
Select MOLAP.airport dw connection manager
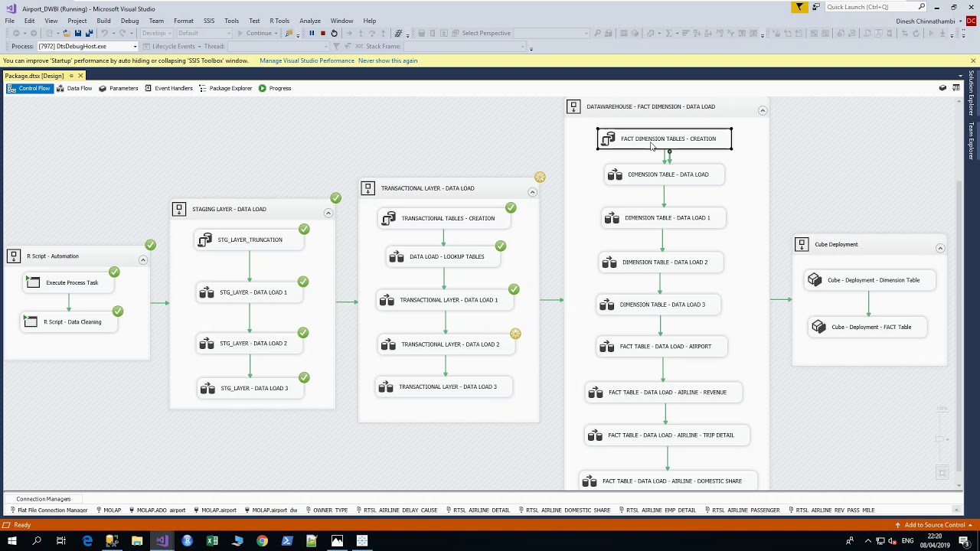(x=271, y=510)
